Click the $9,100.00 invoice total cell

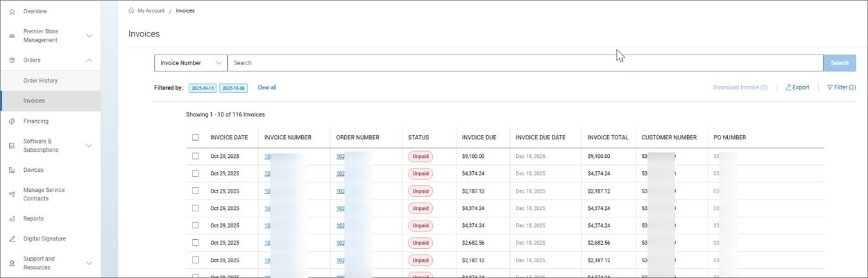coord(598,156)
